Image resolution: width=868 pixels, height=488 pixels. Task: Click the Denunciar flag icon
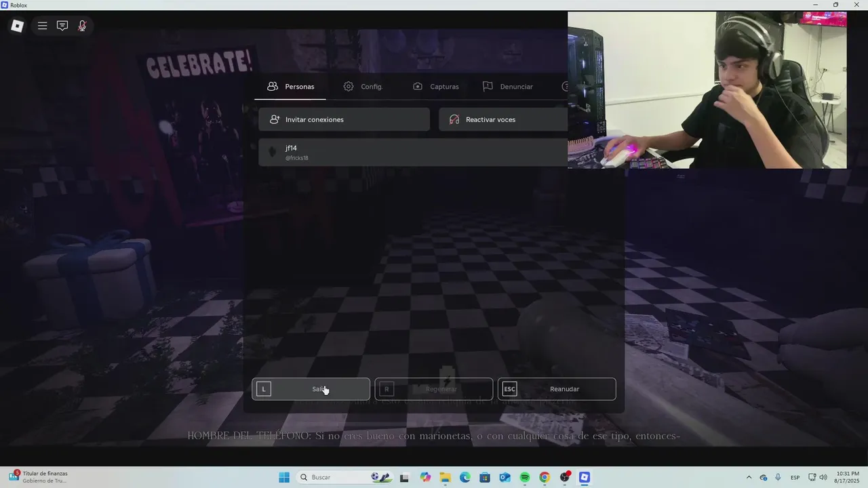coord(488,87)
